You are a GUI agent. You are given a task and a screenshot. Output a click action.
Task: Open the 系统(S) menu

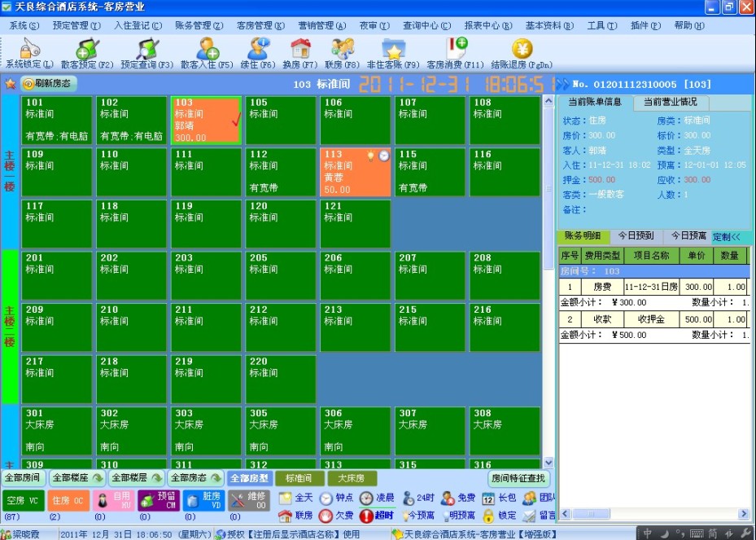pos(24,25)
